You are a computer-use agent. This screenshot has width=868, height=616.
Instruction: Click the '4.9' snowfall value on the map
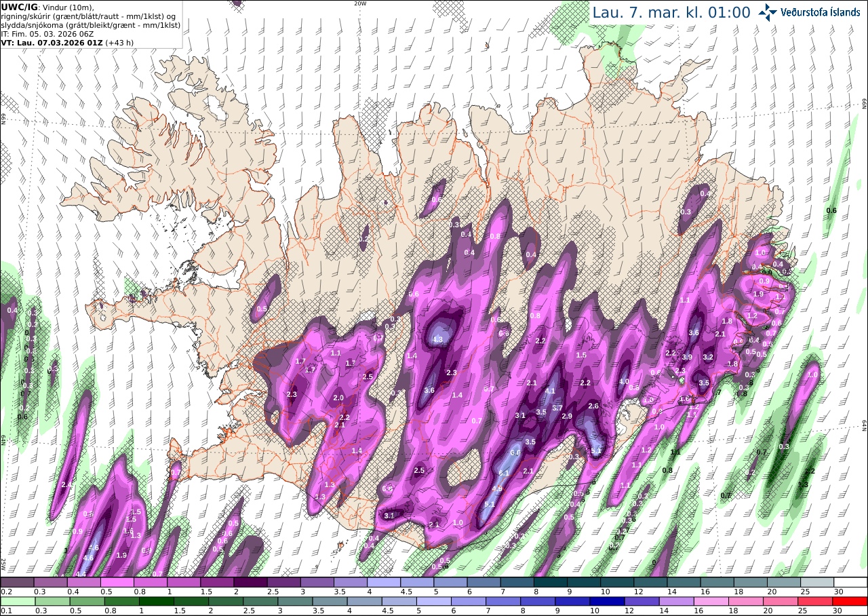(x=497, y=488)
